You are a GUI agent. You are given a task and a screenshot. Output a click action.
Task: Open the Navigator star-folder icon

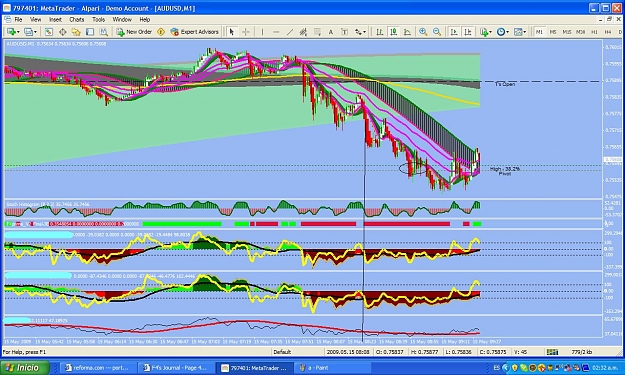coord(76,32)
